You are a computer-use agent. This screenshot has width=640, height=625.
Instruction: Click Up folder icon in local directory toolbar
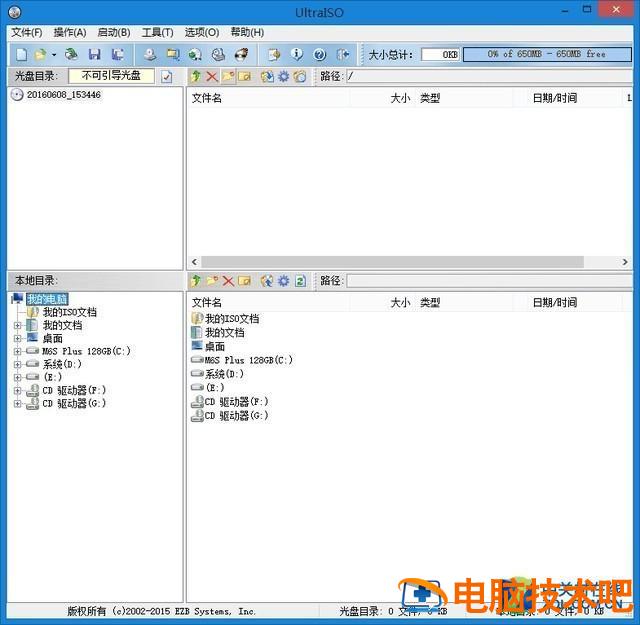(196, 281)
